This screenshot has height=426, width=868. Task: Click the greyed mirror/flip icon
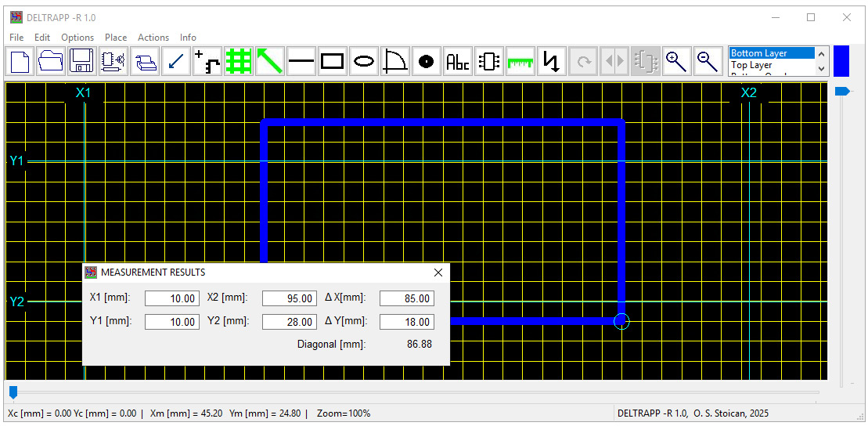614,61
